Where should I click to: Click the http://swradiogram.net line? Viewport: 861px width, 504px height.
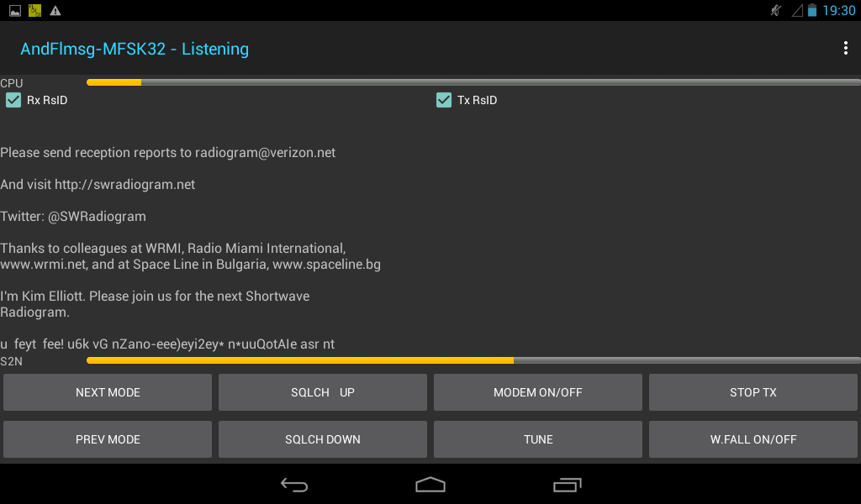98,184
